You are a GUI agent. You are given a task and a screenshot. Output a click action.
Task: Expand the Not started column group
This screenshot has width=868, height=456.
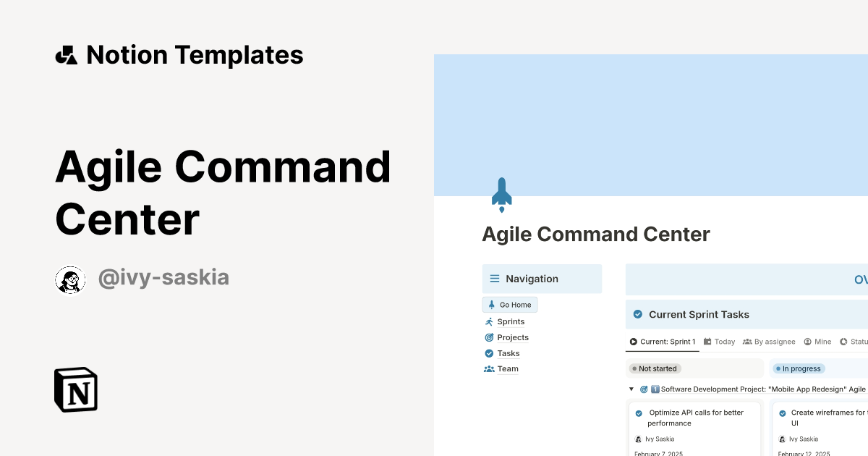[655, 368]
